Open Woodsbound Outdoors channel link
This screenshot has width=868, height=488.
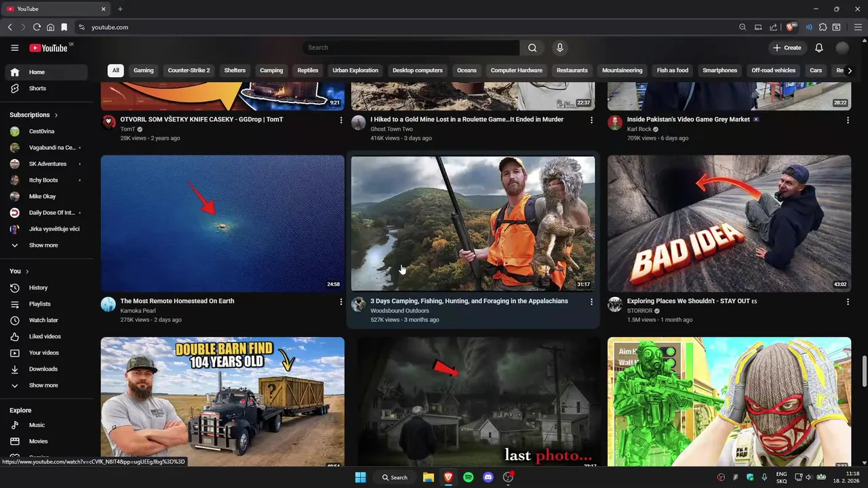click(x=399, y=310)
